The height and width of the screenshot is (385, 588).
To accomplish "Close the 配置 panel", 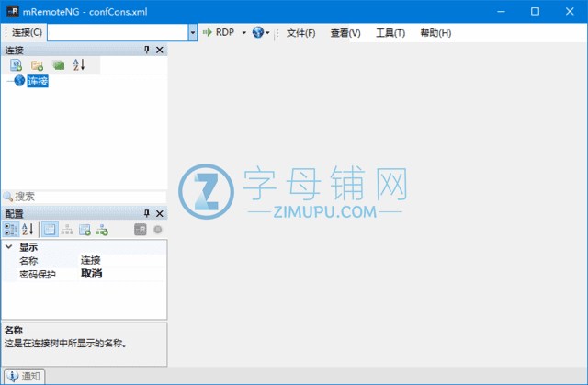I will (x=160, y=214).
